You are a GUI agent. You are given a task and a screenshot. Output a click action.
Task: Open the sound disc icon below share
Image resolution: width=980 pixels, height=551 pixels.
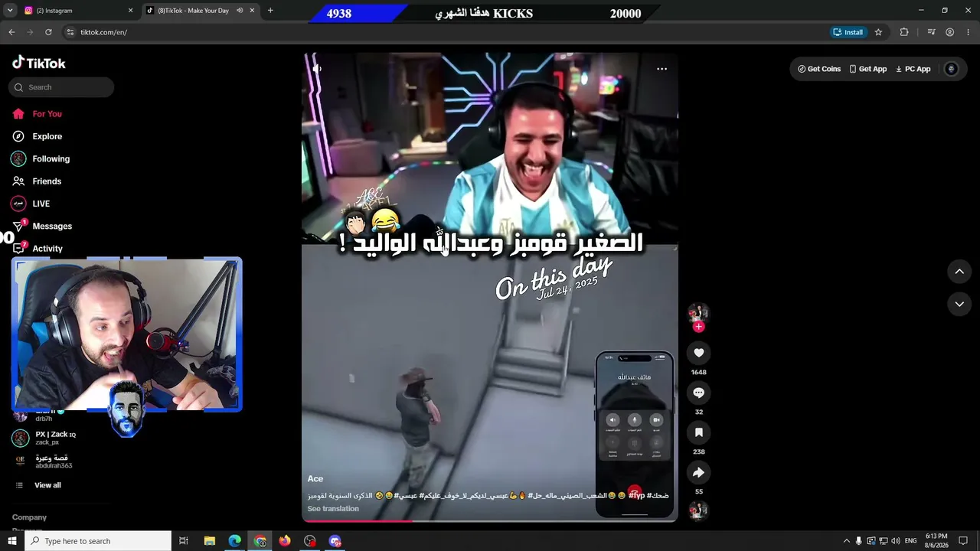[698, 510]
